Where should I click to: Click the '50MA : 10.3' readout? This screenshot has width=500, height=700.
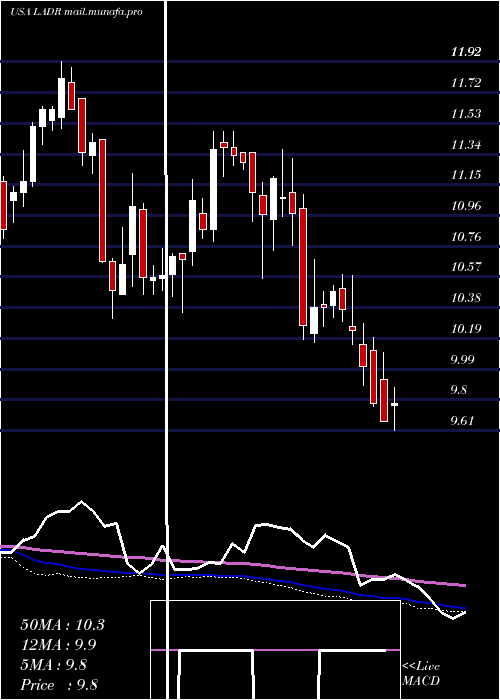pyautogui.click(x=62, y=625)
